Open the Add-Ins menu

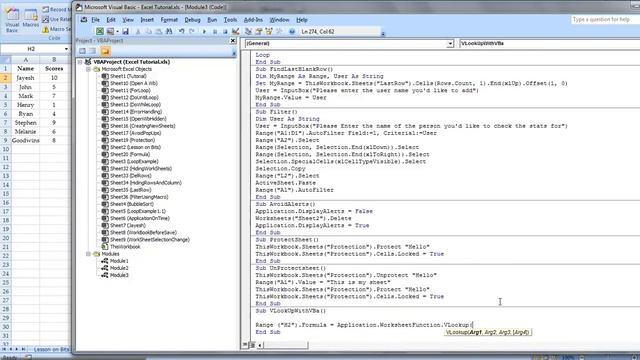(x=253, y=20)
